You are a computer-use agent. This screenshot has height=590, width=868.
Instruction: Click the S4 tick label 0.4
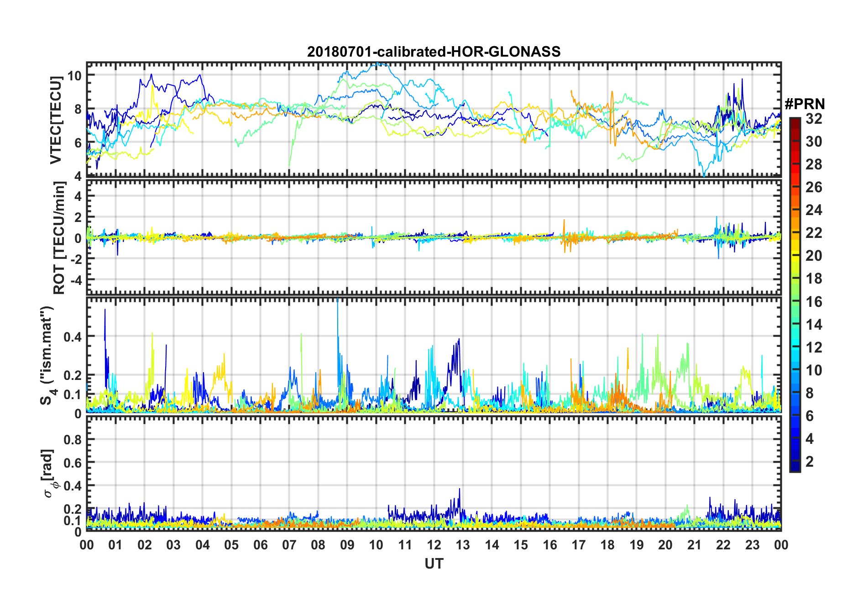73,337
